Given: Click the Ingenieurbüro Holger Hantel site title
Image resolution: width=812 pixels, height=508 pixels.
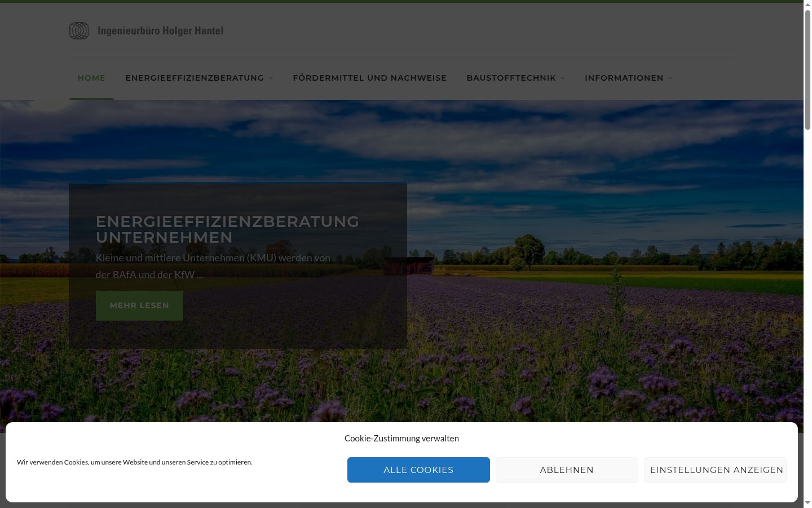Looking at the screenshot, I should (160, 30).
